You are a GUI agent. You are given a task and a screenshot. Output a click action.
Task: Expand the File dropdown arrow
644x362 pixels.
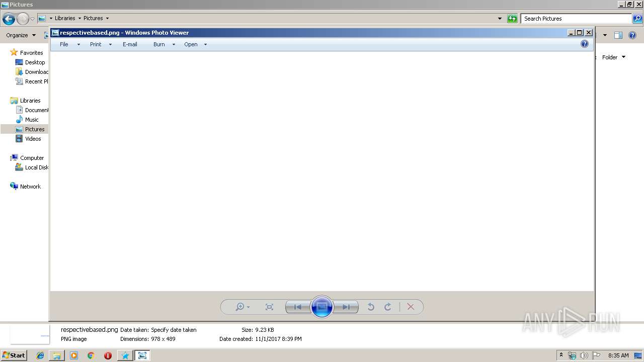(78, 45)
